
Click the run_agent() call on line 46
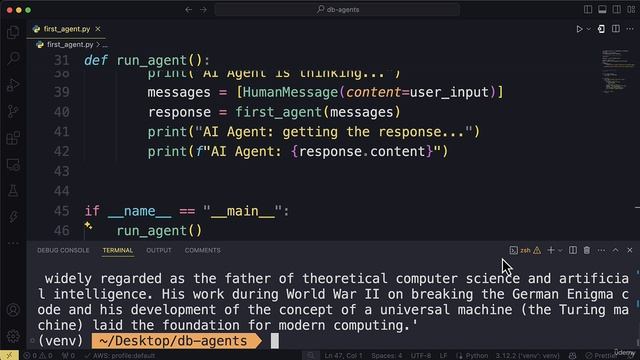coord(159,231)
